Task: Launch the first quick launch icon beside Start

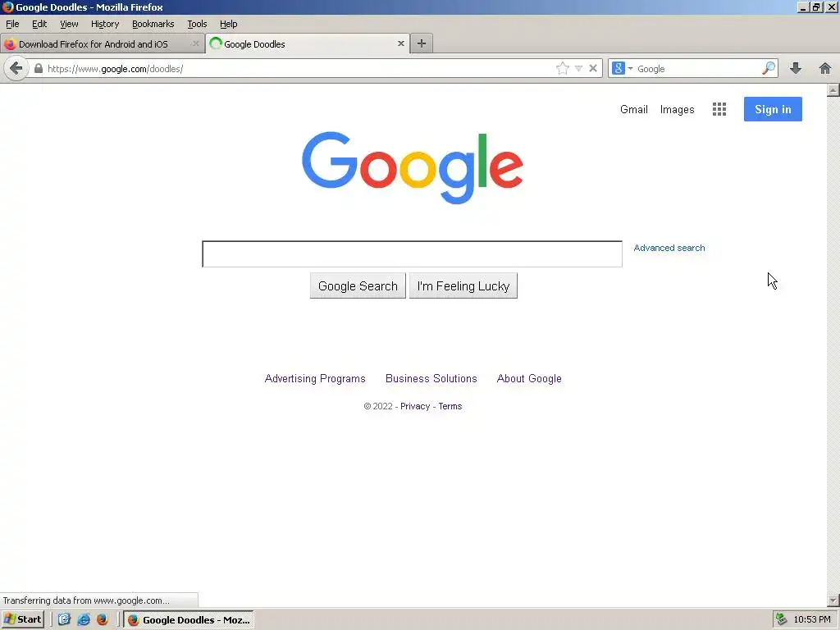Action: click(x=64, y=619)
